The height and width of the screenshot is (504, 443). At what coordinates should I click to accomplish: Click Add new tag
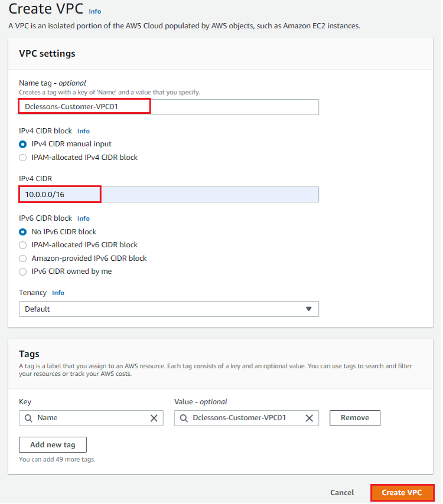(52, 444)
